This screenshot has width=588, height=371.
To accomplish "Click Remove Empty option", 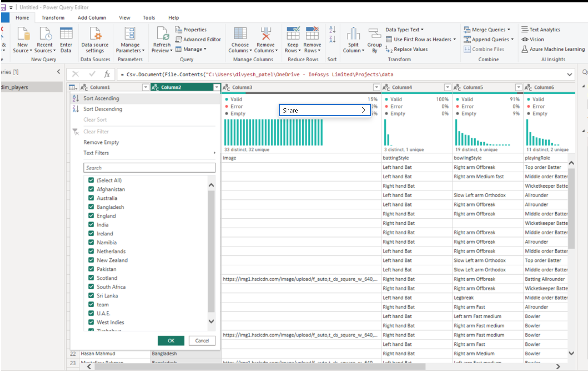I will (x=101, y=142).
